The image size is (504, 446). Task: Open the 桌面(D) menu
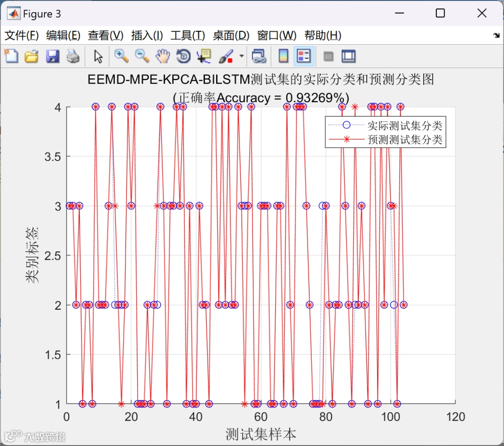(231, 35)
